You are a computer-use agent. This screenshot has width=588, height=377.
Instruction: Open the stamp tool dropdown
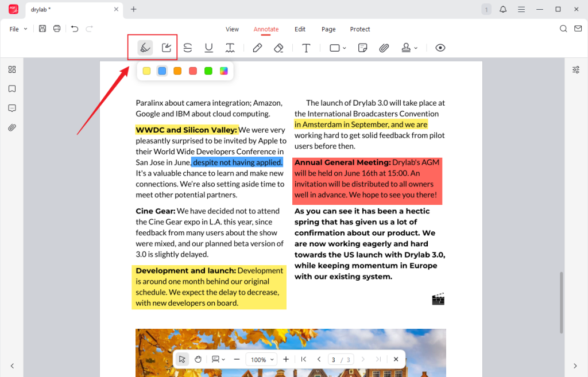coord(409,48)
